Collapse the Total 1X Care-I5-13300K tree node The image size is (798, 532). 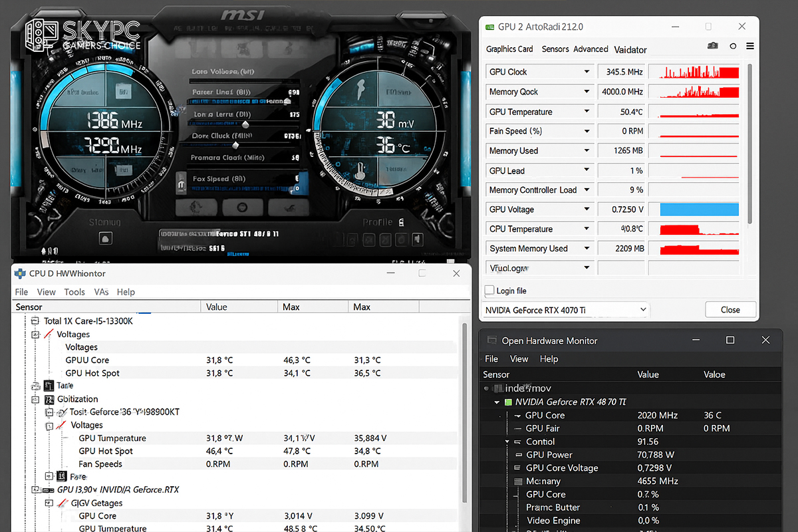35,321
